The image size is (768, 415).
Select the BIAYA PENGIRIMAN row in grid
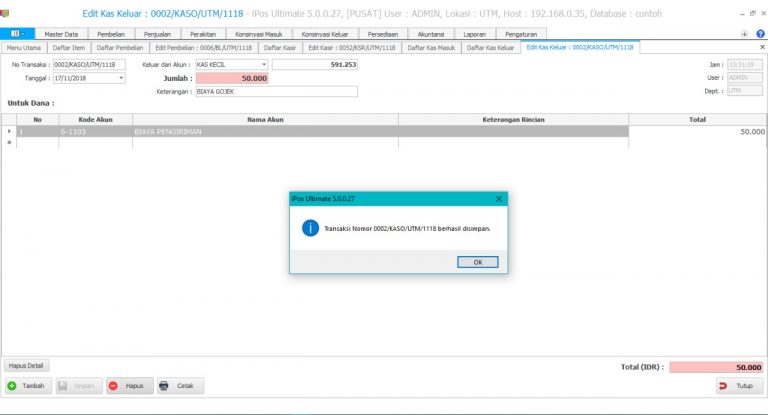tap(322, 131)
